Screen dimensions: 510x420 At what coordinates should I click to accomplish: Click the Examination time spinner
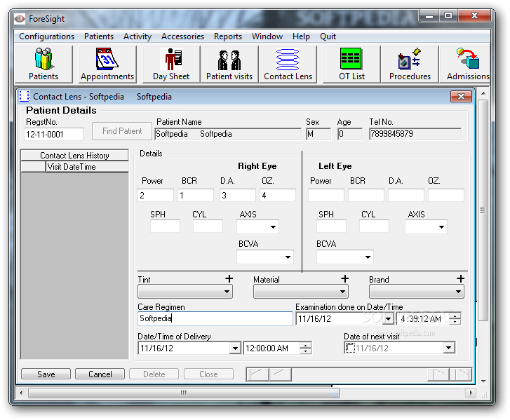pyautogui.click(x=455, y=318)
